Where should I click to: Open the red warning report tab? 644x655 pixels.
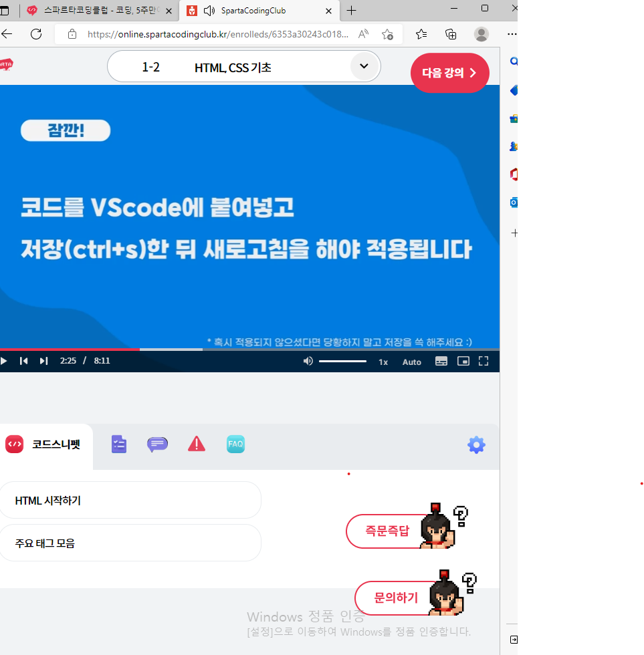(x=197, y=444)
